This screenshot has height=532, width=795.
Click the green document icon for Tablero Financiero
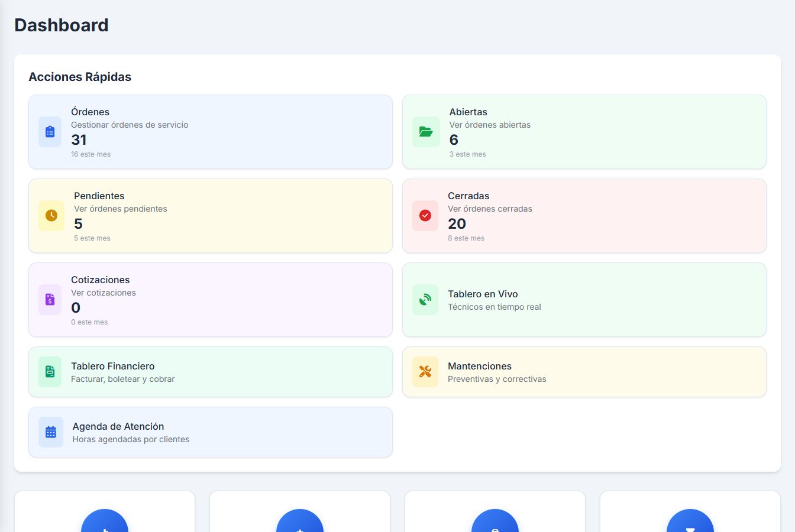pyautogui.click(x=50, y=372)
